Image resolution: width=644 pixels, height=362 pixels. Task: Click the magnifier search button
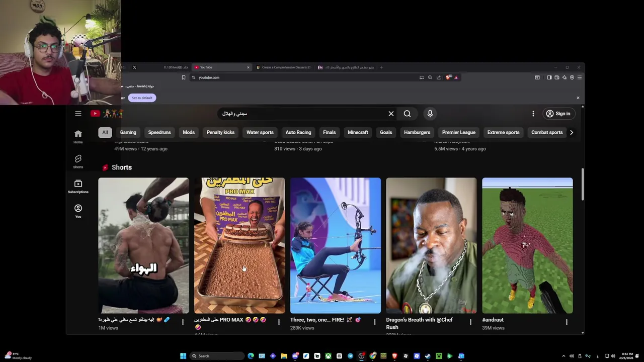(407, 114)
